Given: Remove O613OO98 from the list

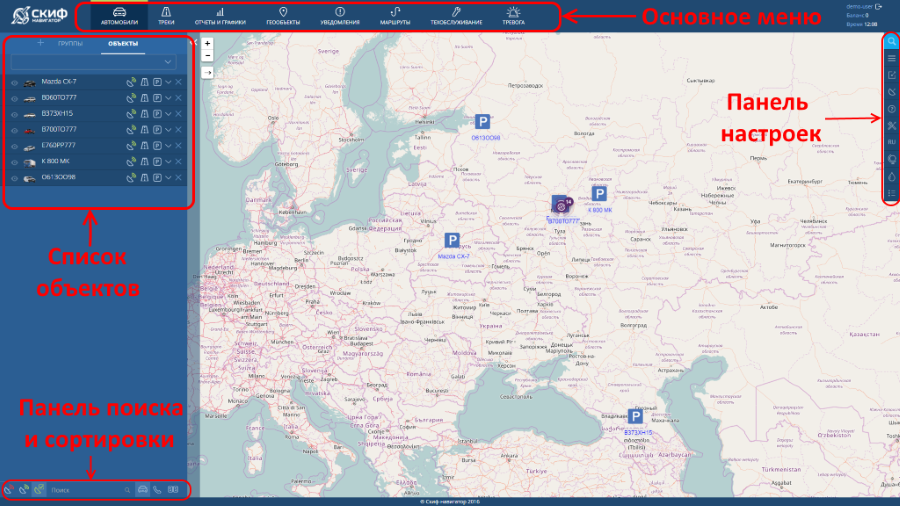Looking at the screenshot, I should coord(179,178).
